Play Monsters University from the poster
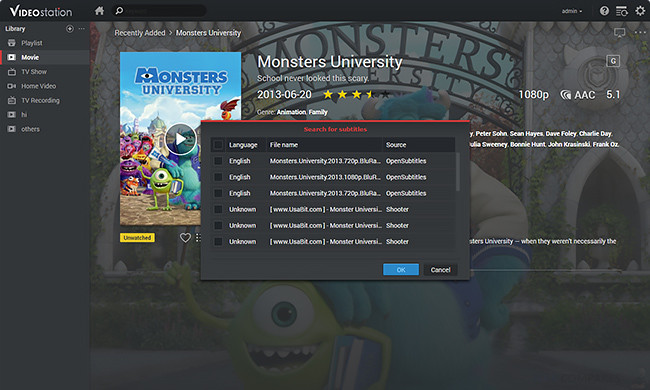 pyautogui.click(x=180, y=139)
